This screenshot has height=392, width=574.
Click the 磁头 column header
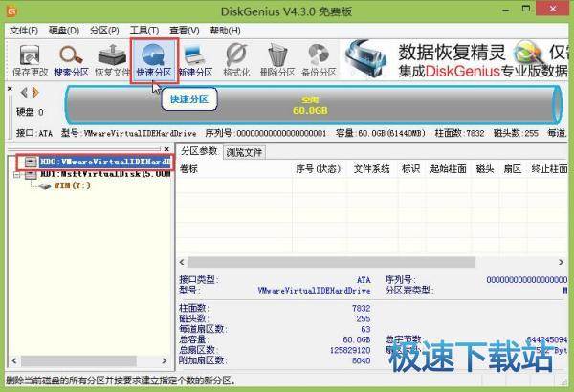tap(485, 169)
